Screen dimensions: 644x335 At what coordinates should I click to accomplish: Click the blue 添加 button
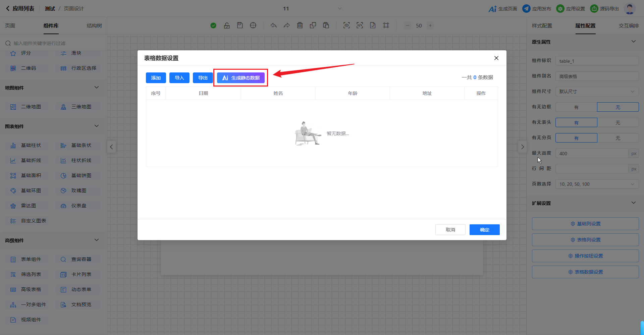click(x=156, y=78)
